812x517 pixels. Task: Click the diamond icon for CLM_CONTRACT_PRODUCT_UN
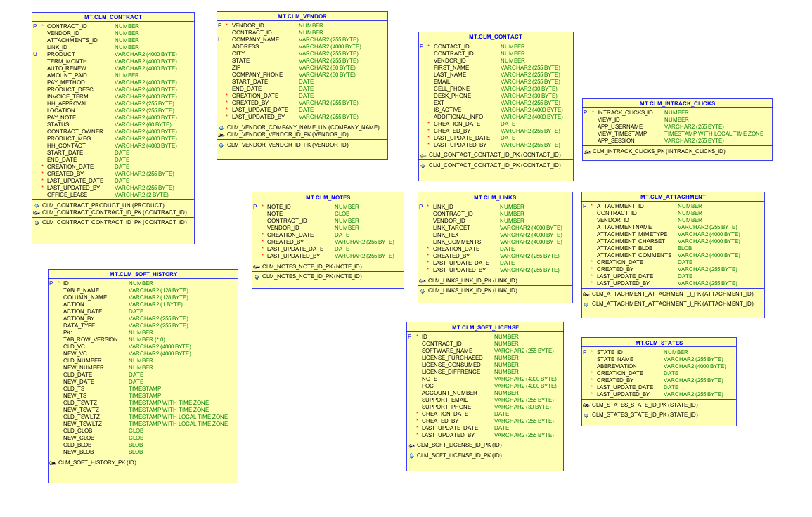(x=37, y=205)
